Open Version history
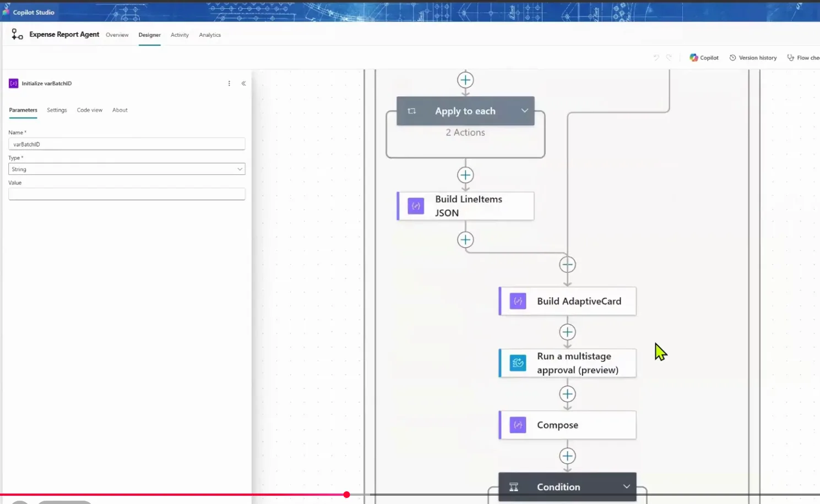 [753, 58]
